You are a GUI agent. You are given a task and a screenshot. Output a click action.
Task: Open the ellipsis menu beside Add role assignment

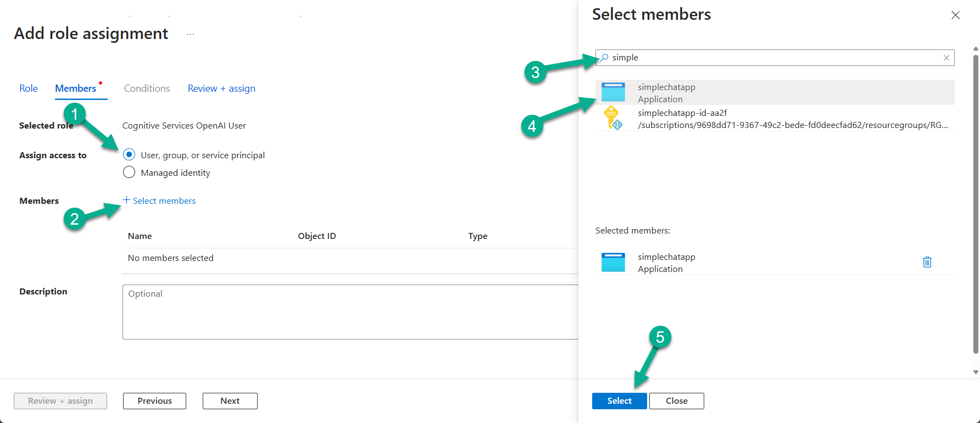point(190,34)
